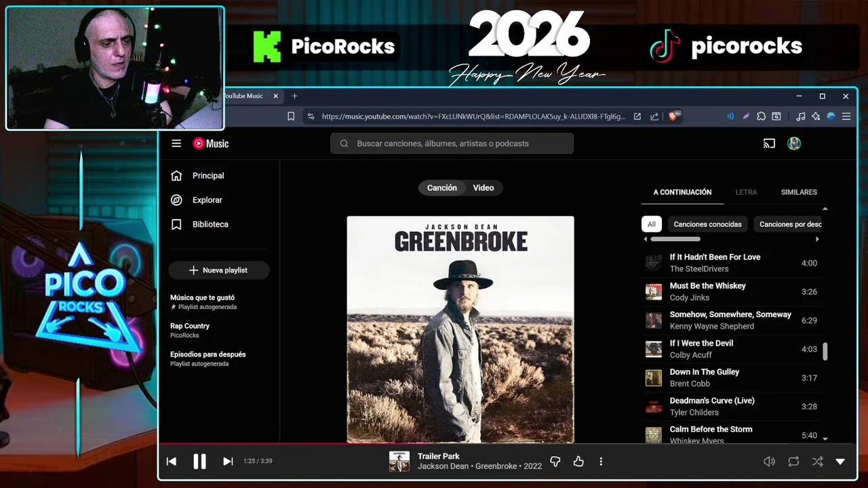Open the SIMILARES tab
Viewport: 868px width, 488px height.
[x=799, y=192]
